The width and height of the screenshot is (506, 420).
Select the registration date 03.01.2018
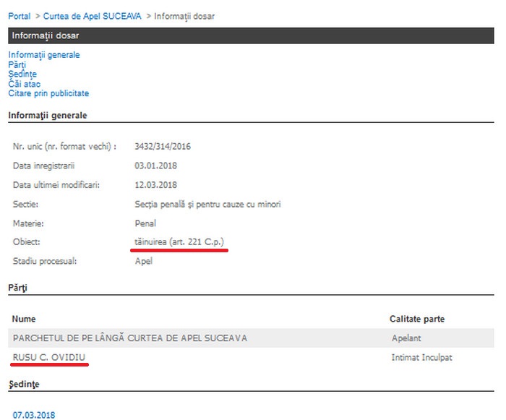click(156, 166)
